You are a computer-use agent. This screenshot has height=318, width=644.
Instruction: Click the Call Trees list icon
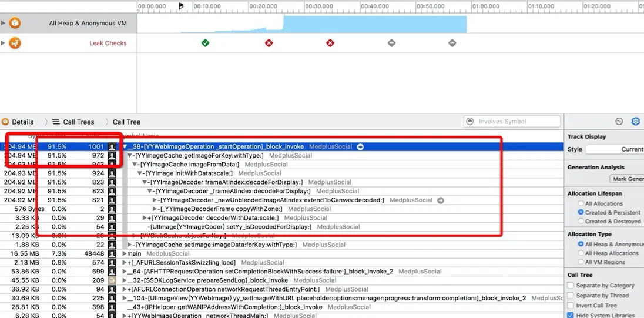coord(56,122)
